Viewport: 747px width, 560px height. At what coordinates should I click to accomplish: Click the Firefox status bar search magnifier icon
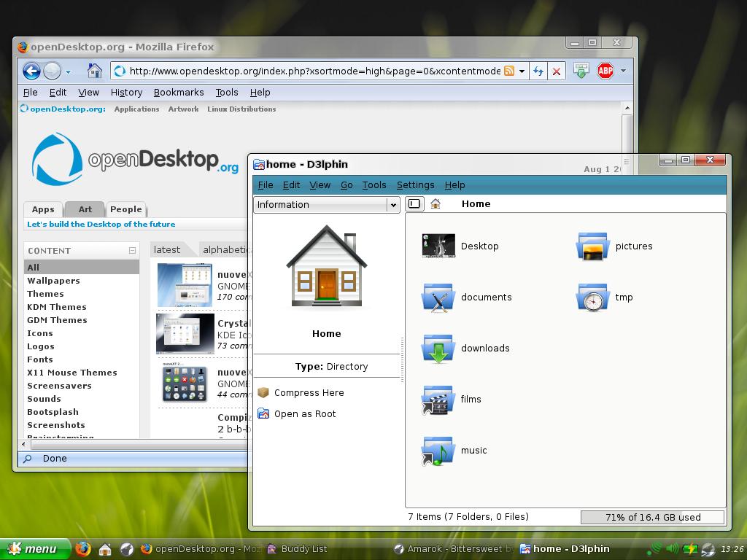pos(28,459)
